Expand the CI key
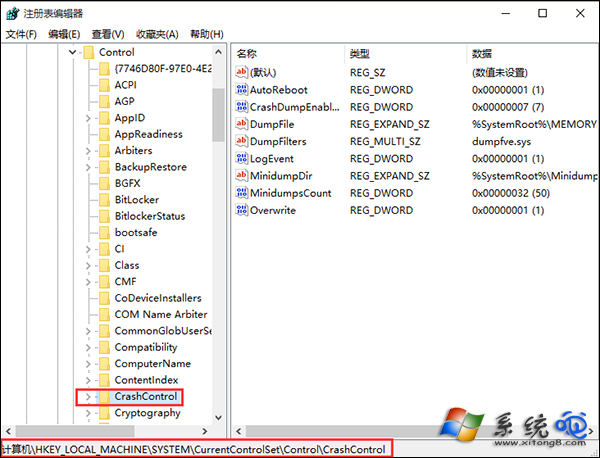This screenshot has width=600, height=458. click(x=88, y=249)
